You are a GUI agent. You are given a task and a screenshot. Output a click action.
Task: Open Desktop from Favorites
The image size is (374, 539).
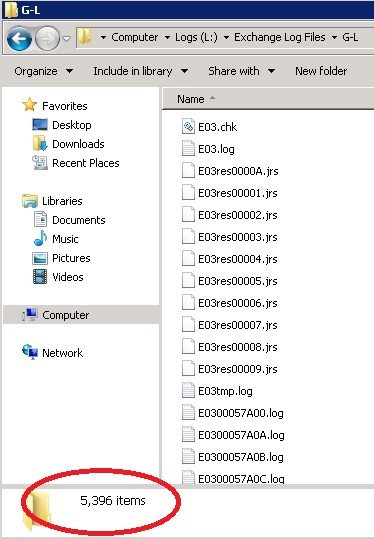pyautogui.click(x=72, y=125)
